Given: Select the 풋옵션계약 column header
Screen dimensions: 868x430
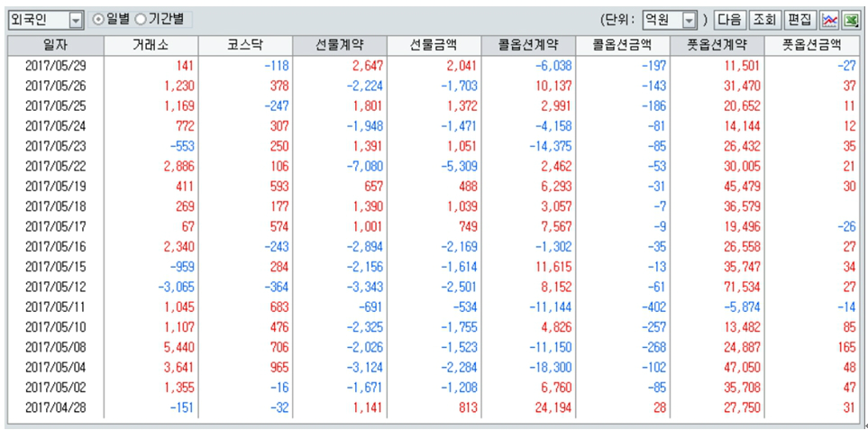Looking at the screenshot, I should click(x=717, y=43).
